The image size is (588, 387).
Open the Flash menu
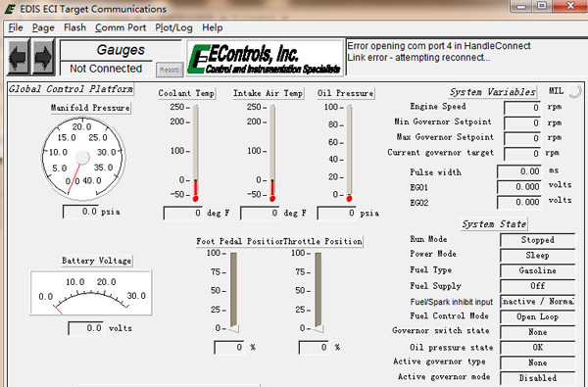[x=74, y=27]
